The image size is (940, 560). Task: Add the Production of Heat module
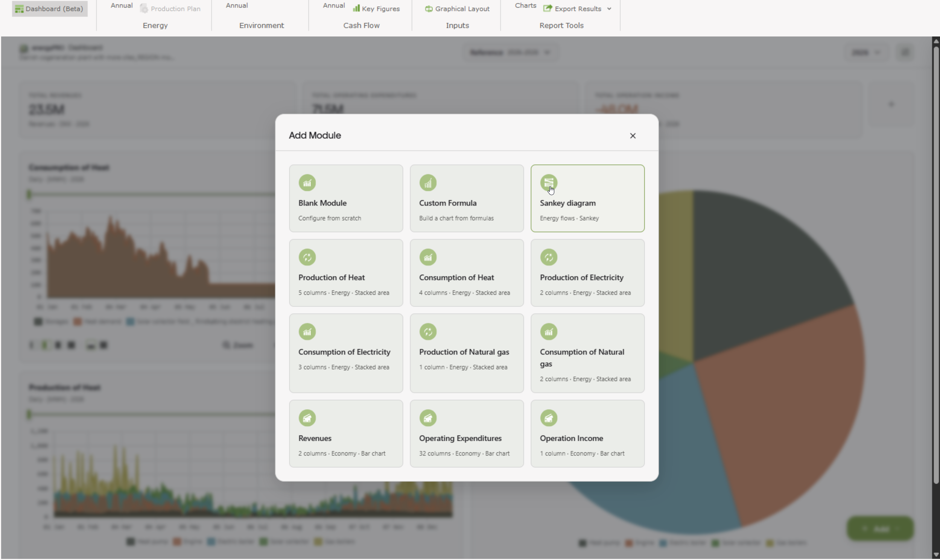[x=346, y=273]
